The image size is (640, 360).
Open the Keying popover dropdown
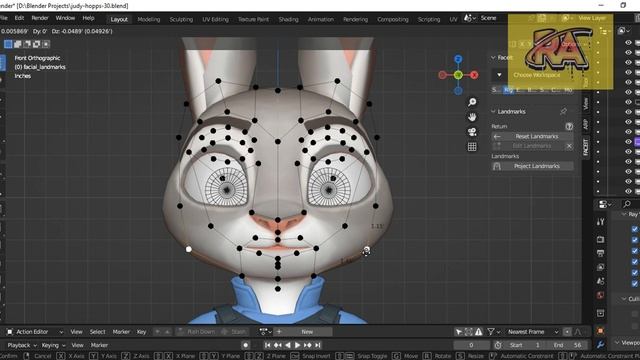click(53, 345)
